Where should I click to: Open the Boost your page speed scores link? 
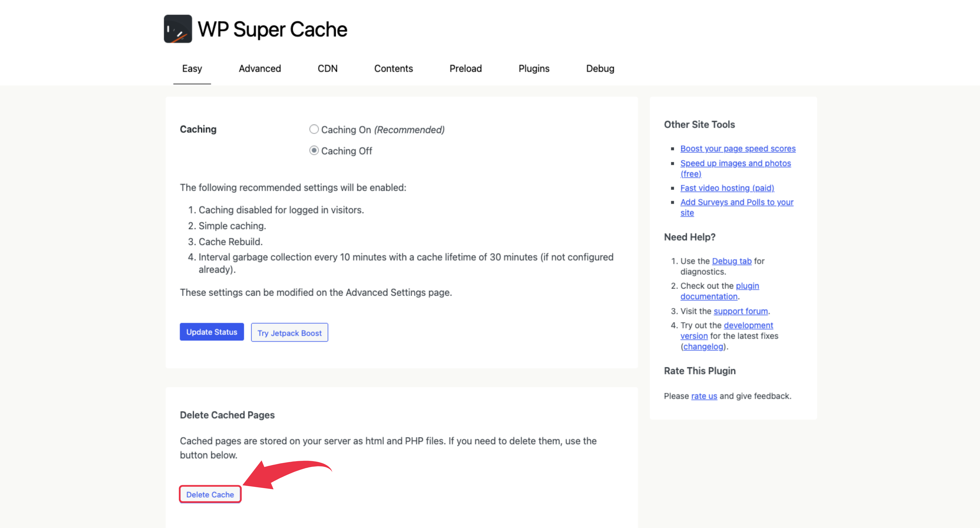(x=738, y=148)
